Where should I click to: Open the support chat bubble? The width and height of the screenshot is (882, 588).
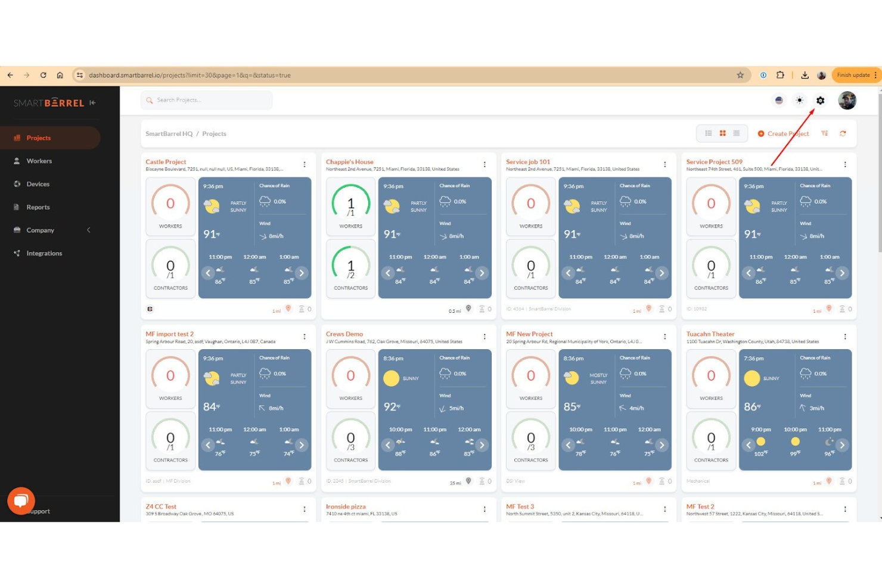click(x=21, y=501)
